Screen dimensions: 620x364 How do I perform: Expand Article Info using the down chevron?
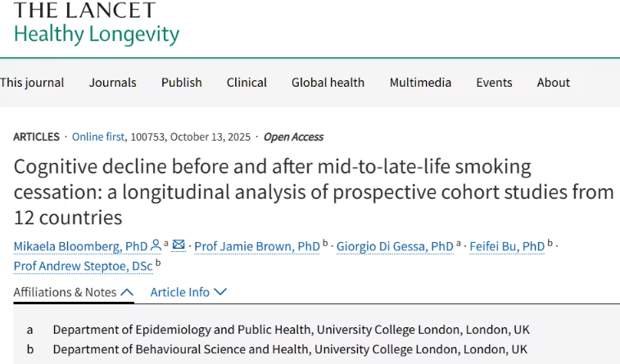click(220, 292)
